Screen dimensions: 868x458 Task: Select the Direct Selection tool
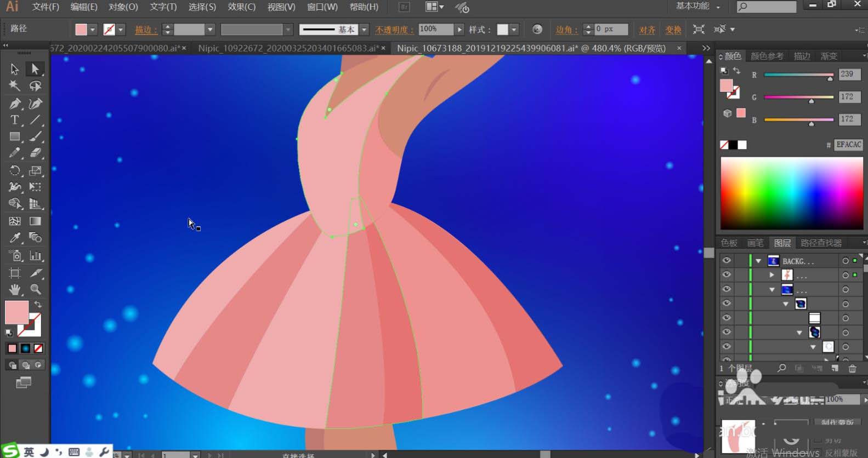35,69
